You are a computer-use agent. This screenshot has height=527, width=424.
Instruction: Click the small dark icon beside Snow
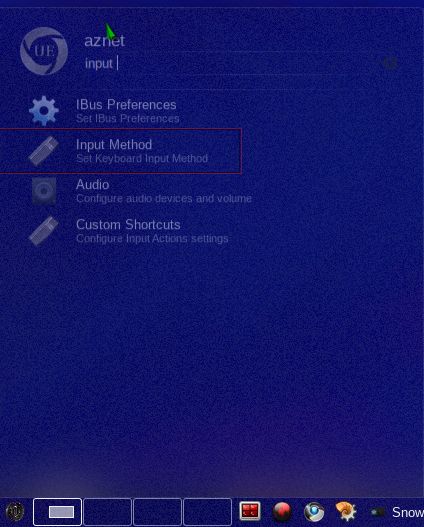click(x=378, y=512)
